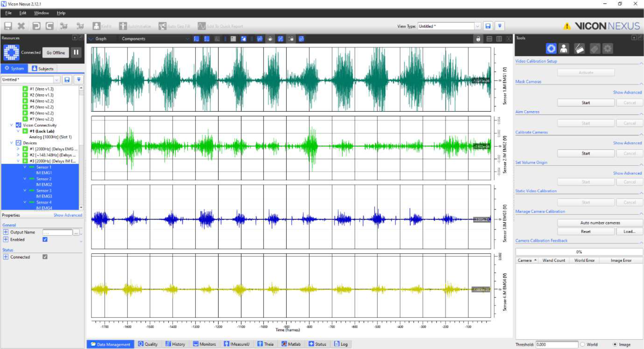
Task: Switch to the Subjects tab
Action: 43,69
